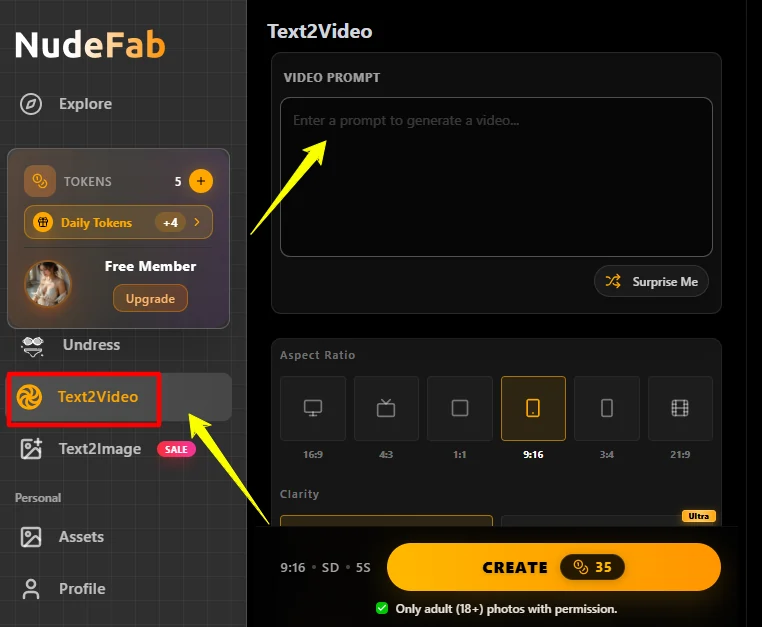Open Assets via its image icon

coord(31,537)
